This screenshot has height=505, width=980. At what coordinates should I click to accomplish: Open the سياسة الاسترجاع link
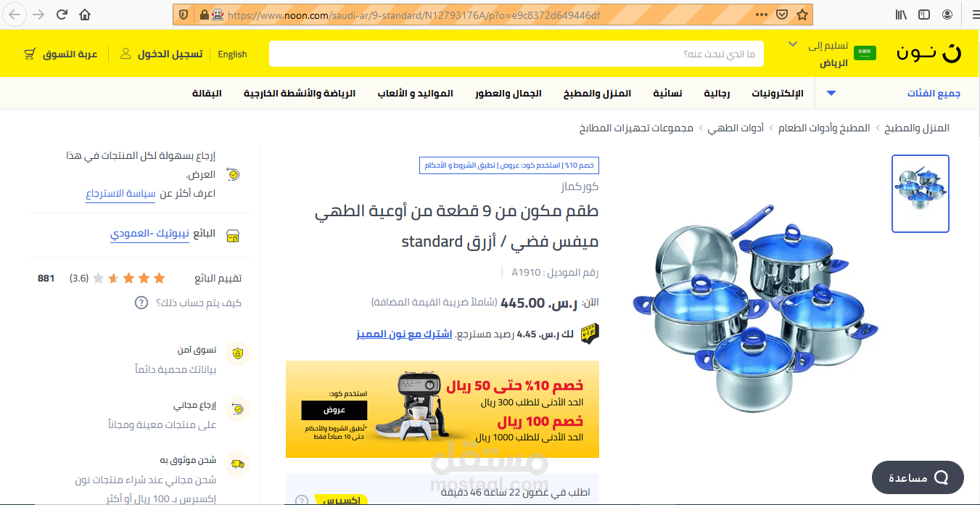120,193
